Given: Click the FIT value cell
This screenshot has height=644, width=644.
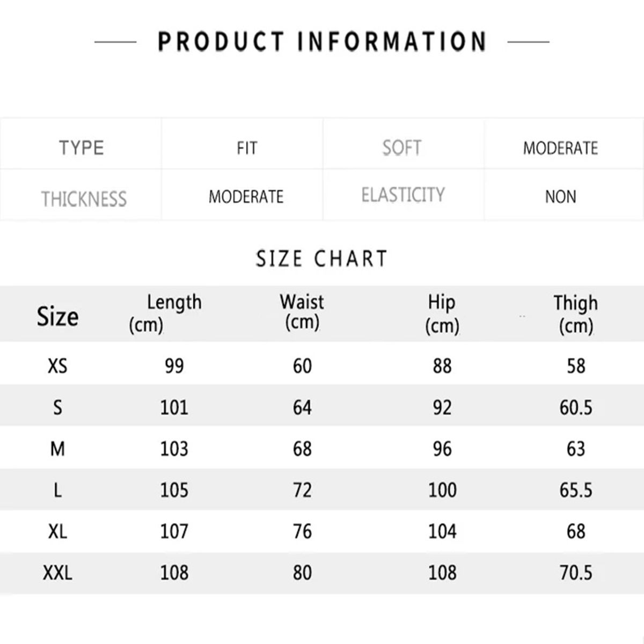Looking at the screenshot, I should click(x=247, y=148).
